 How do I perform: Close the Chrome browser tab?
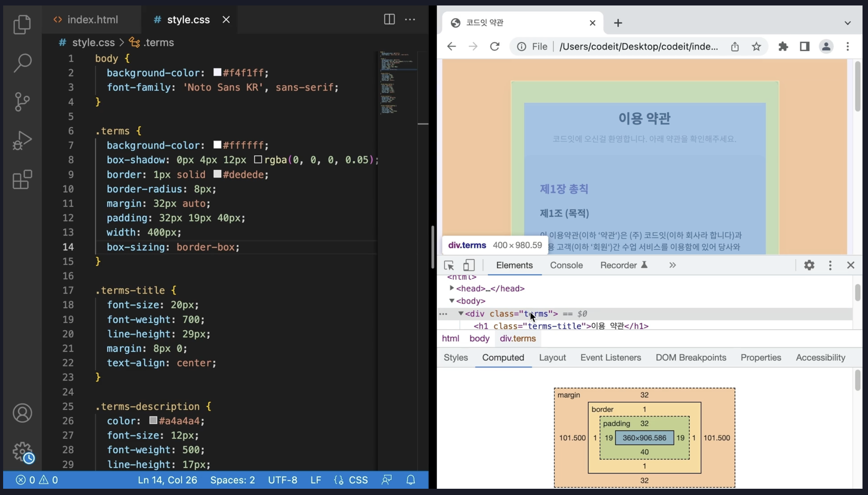point(592,23)
